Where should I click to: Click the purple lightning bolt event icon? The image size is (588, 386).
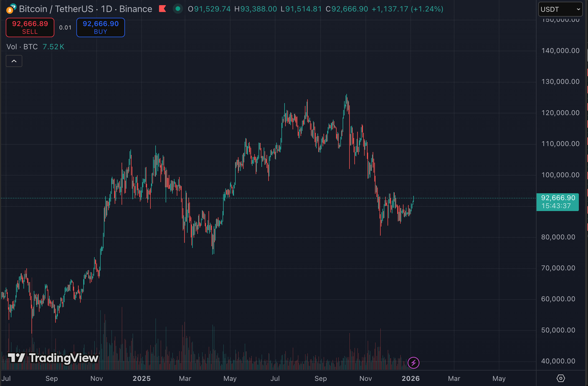pos(413,363)
